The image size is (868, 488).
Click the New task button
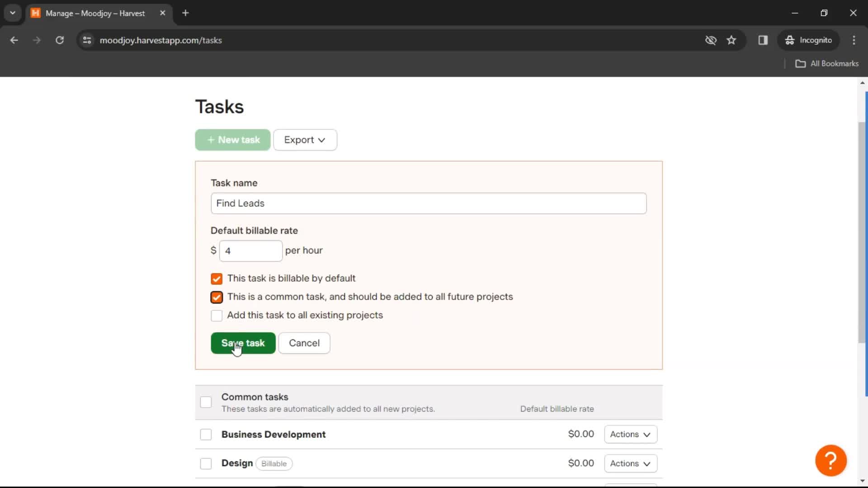pyautogui.click(x=232, y=140)
